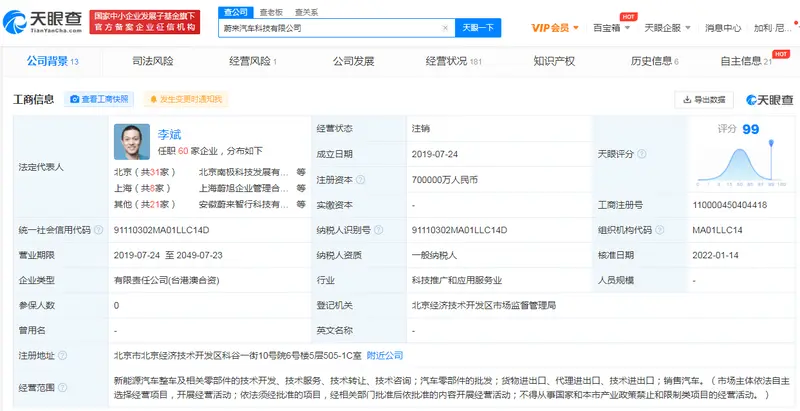Click the status value 注销
This screenshot has height=411, width=800.
pos(421,129)
